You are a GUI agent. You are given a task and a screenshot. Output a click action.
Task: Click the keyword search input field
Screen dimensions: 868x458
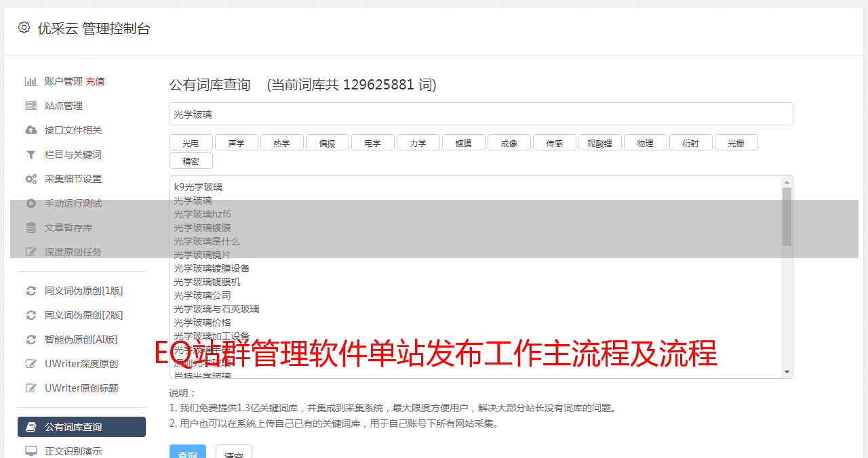(x=481, y=114)
